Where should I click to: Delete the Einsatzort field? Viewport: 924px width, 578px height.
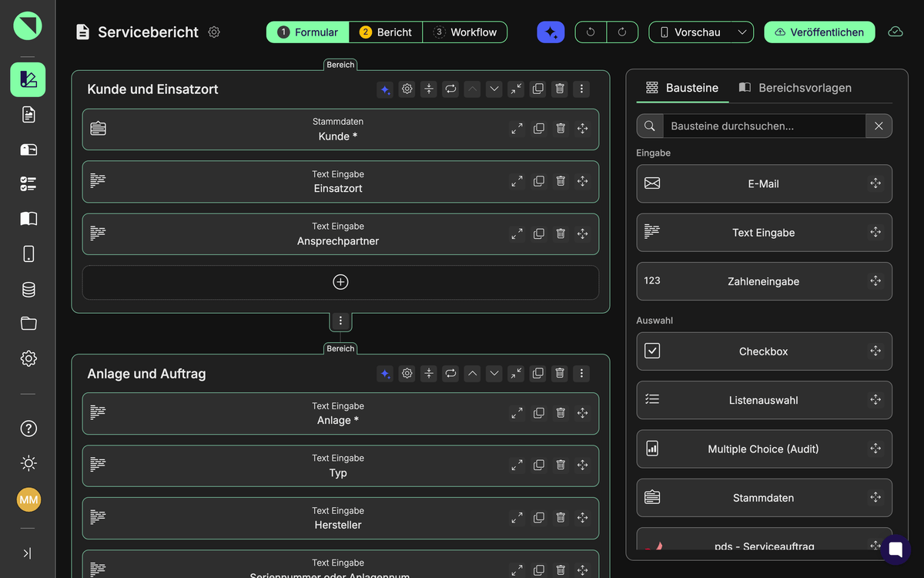pyautogui.click(x=561, y=181)
